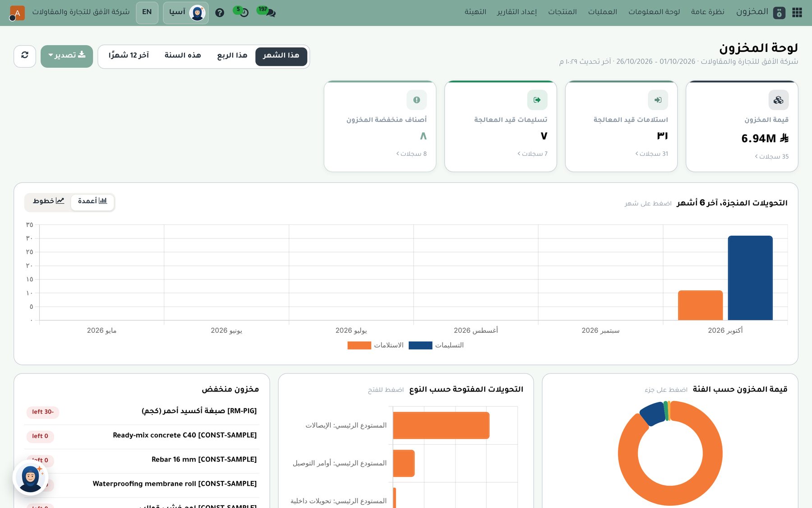Screen dimensions: 812x508
Task: Select the هذا الشهر period filter
Action: point(281,56)
